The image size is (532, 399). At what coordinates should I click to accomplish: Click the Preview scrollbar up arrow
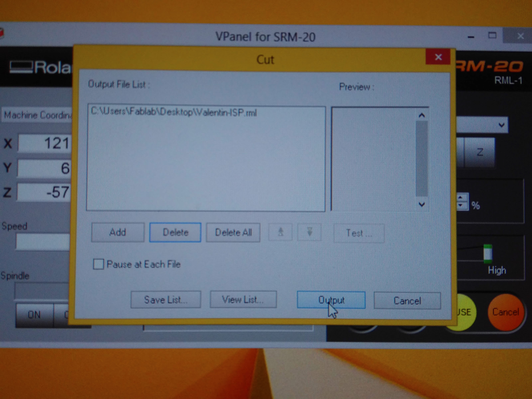point(422,115)
